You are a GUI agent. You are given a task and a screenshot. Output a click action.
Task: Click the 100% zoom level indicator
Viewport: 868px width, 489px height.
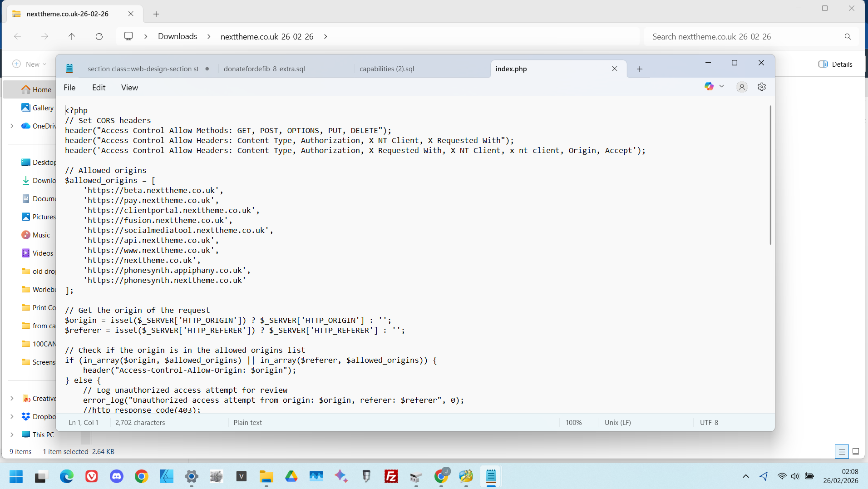(x=573, y=422)
